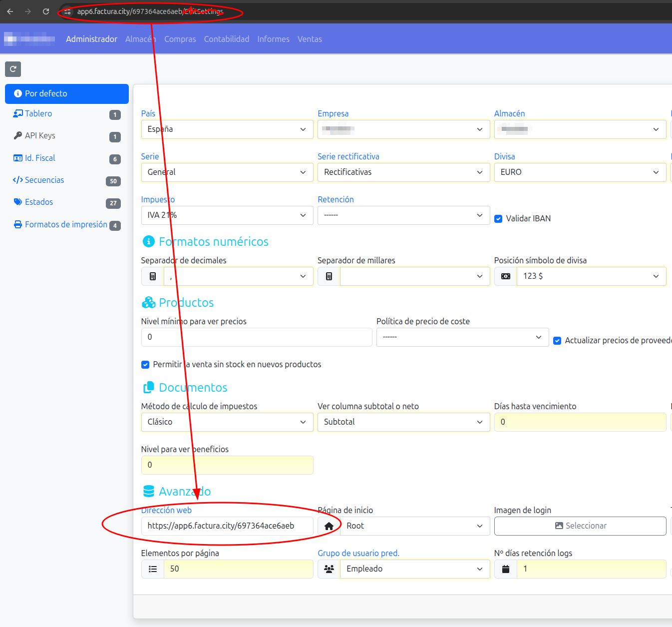672x627 pixels.
Task: Open the Grupo de usuario pred. dropdown
Action: (415, 569)
